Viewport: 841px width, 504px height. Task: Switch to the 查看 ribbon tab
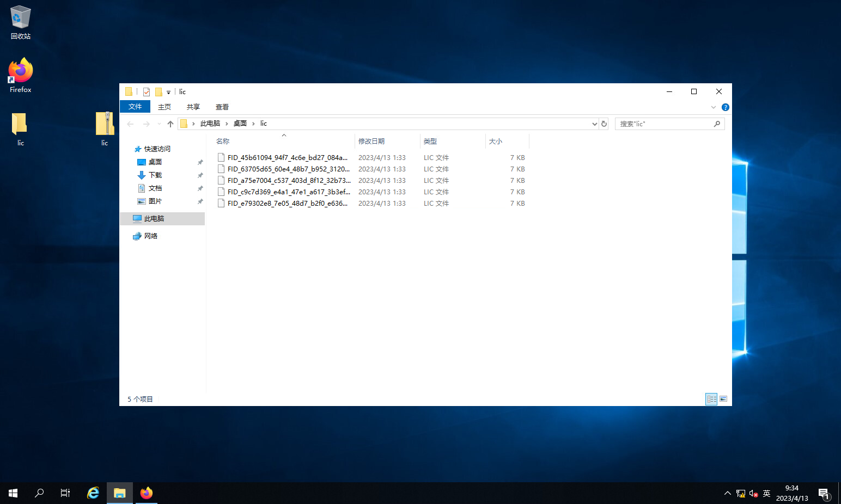click(x=222, y=107)
